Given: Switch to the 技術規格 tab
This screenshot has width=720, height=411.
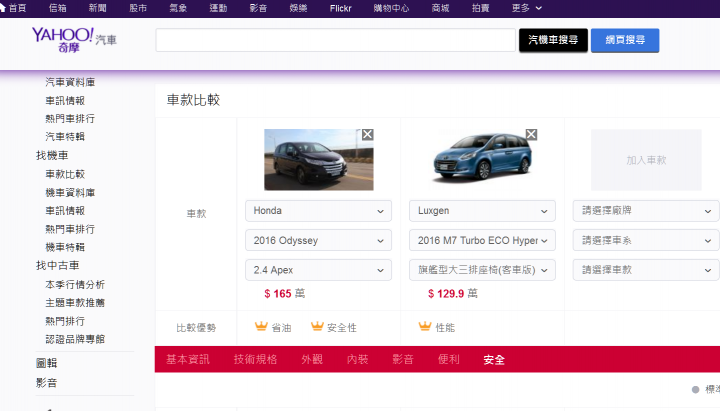Looking at the screenshot, I should [255, 360].
